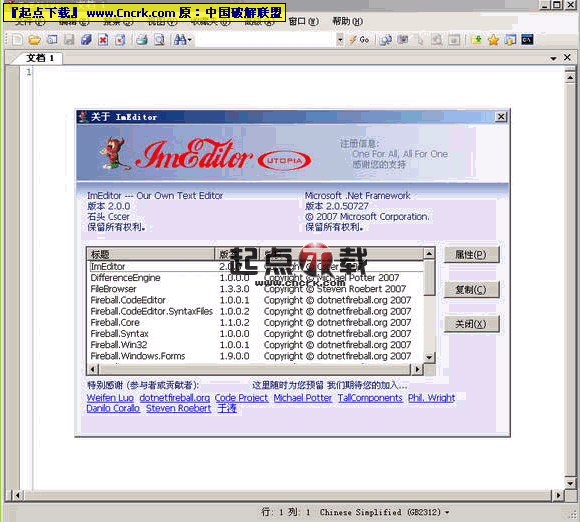Click the editor's horizontal scroll left arrow
The height and width of the screenshot is (522, 580).
[x=18, y=495]
